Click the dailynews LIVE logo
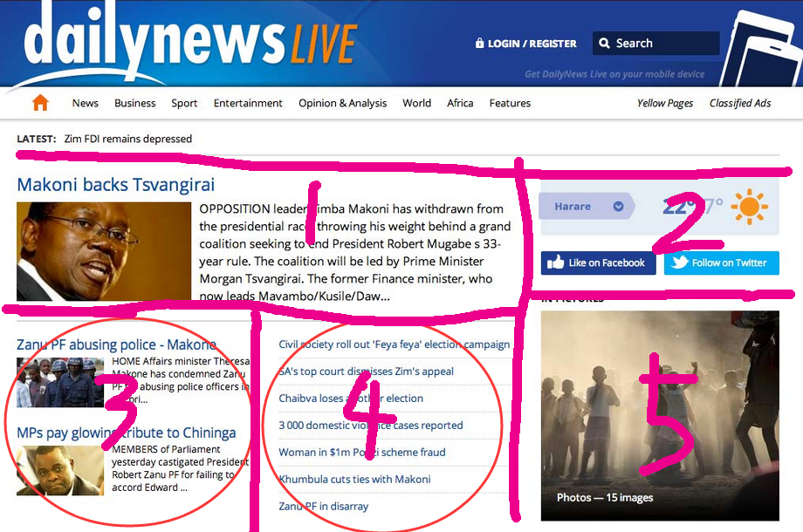The image size is (803, 532). (190, 40)
